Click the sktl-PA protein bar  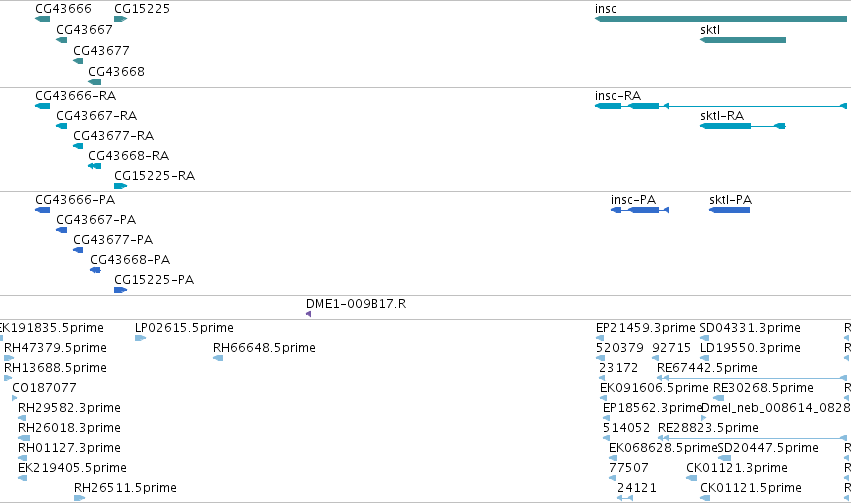click(x=729, y=210)
